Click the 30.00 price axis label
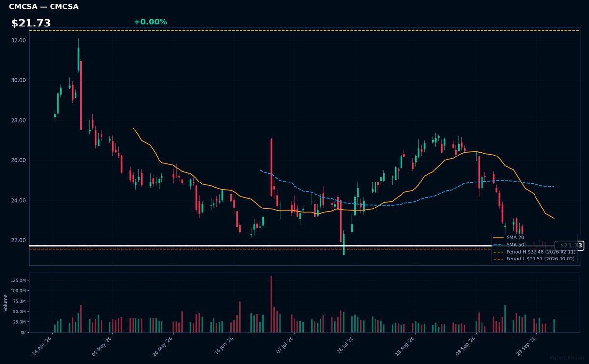This screenshot has height=364, width=589. 18,80
